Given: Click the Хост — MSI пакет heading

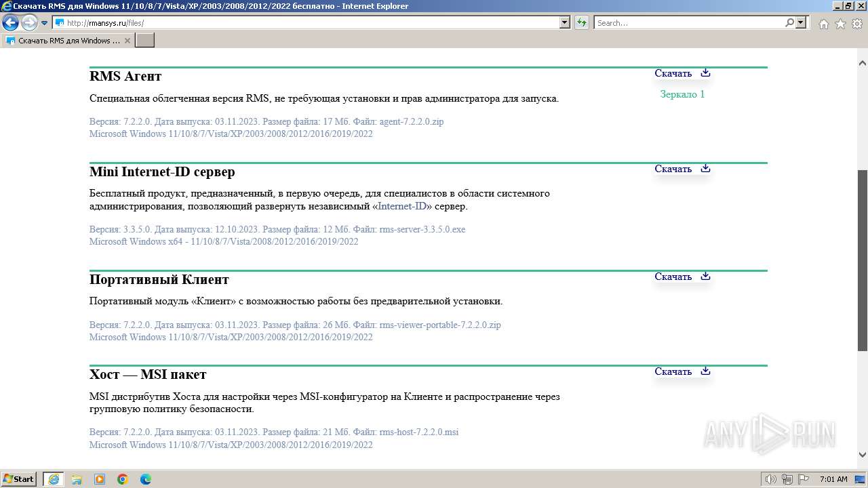Looking at the screenshot, I should pos(148,374).
